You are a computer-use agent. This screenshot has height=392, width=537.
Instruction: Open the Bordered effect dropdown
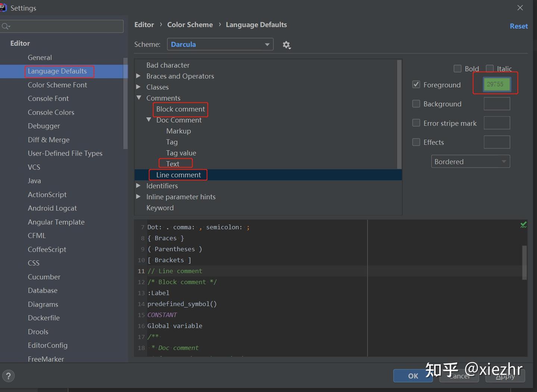click(470, 161)
